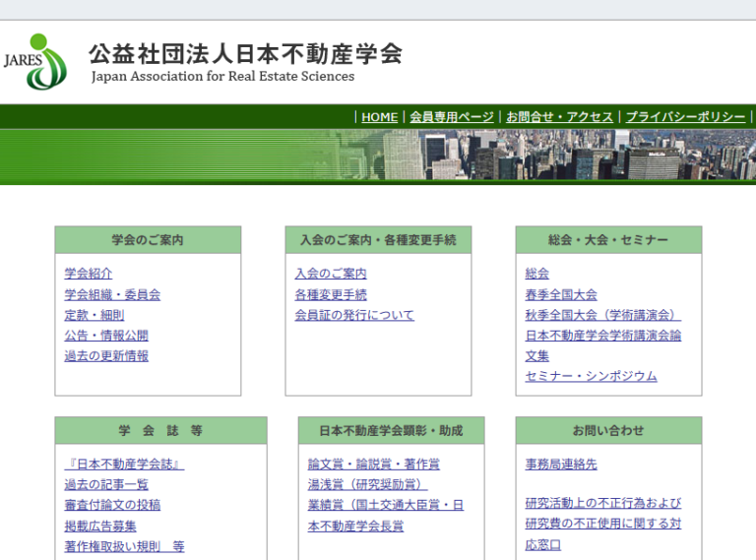Open 事務局連絡先 contact link
The image size is (756, 560).
pyautogui.click(x=561, y=464)
